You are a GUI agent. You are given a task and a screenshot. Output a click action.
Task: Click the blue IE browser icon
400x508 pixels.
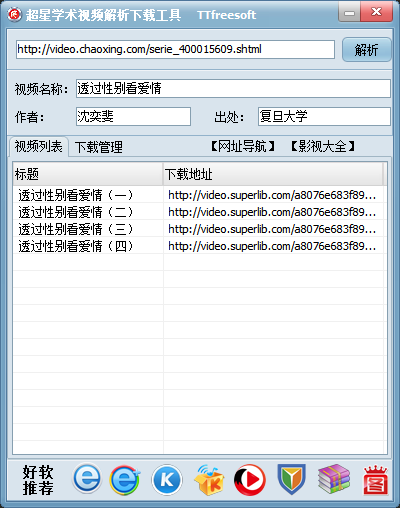point(87,479)
